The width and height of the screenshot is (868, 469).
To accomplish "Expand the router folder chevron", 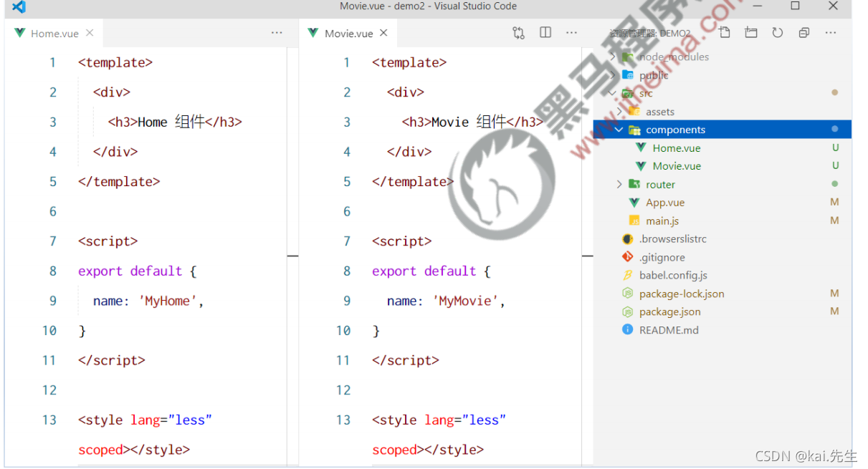I will click(x=619, y=184).
